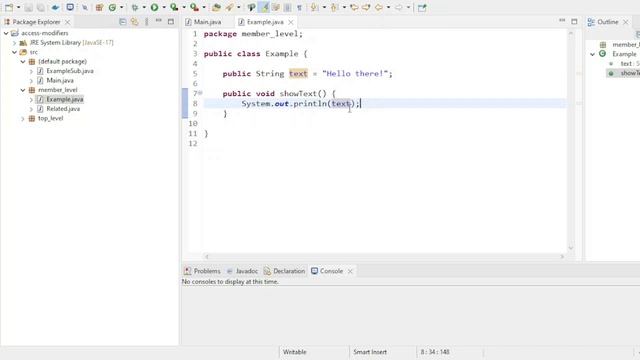Toggle Show Whitespace Characters

pos(299,7)
